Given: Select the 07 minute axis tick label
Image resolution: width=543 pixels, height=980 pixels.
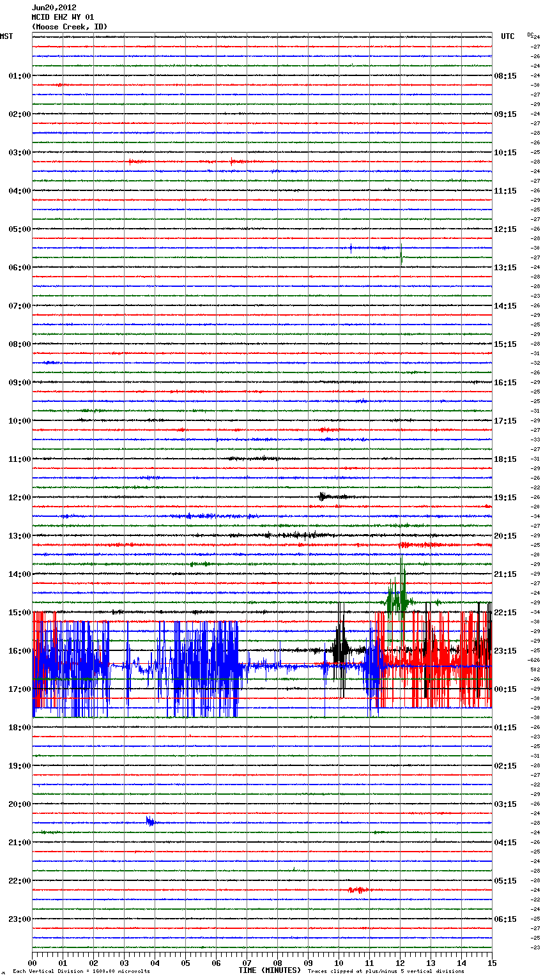Looking at the screenshot, I should pyautogui.click(x=247, y=963).
